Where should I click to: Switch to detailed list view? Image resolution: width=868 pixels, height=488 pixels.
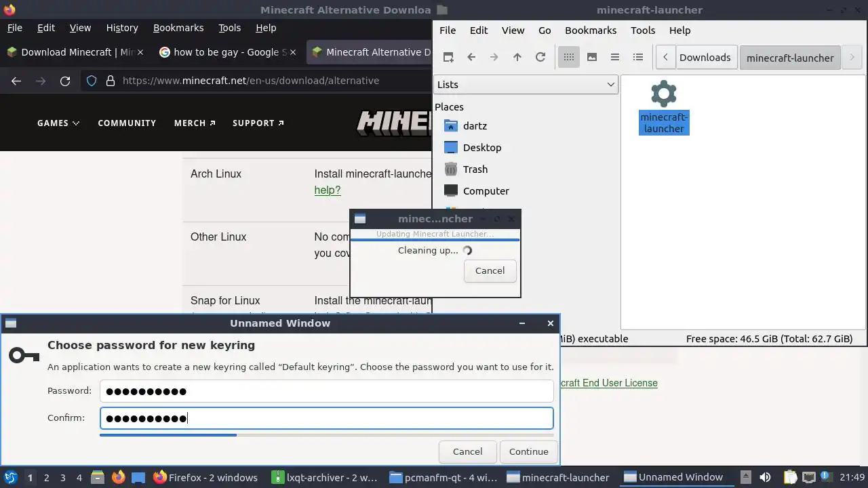[x=638, y=58]
